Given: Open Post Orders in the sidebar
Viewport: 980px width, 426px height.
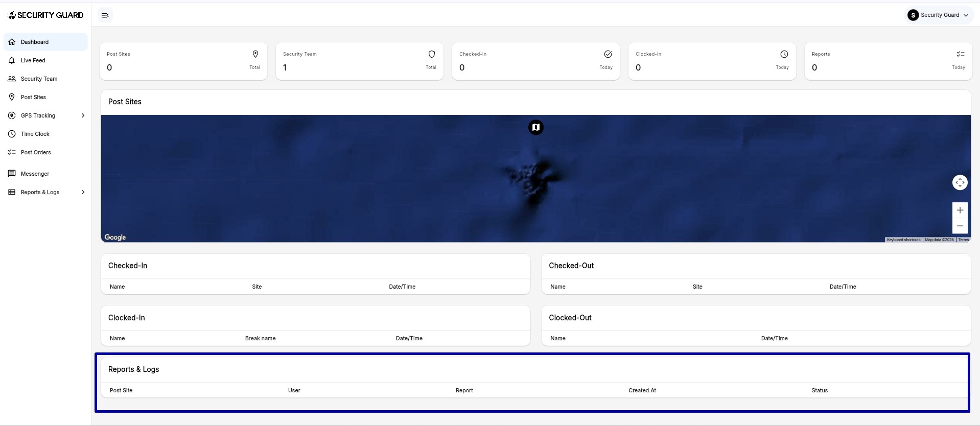Looking at the screenshot, I should coord(45,152).
